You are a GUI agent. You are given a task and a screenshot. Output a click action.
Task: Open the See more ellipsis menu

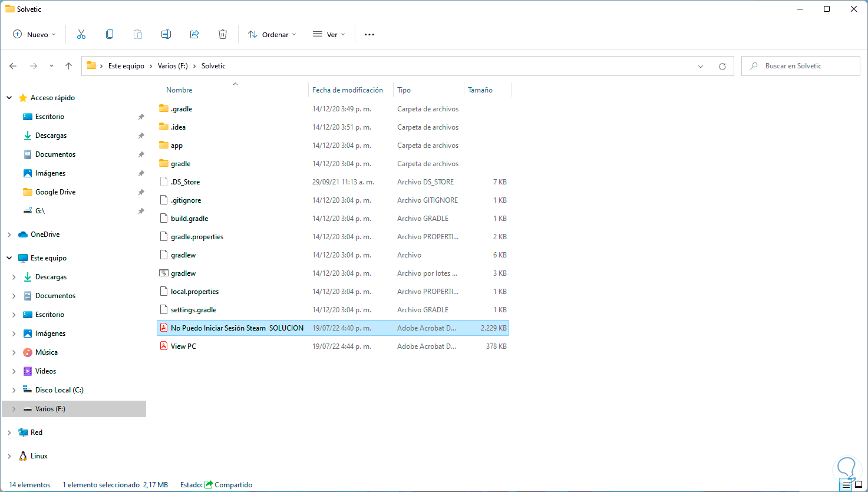coord(369,35)
